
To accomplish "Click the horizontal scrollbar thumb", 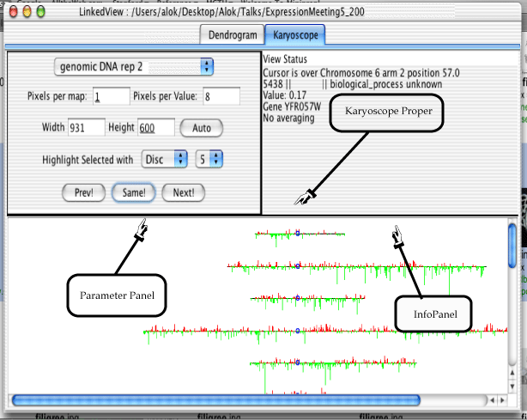I will [x=216, y=400].
